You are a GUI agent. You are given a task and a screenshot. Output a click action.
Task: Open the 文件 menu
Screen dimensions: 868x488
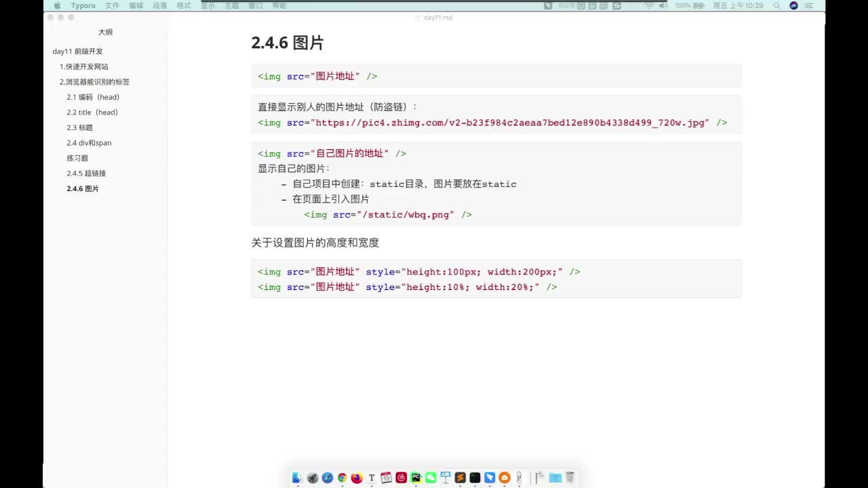pyautogui.click(x=112, y=5)
